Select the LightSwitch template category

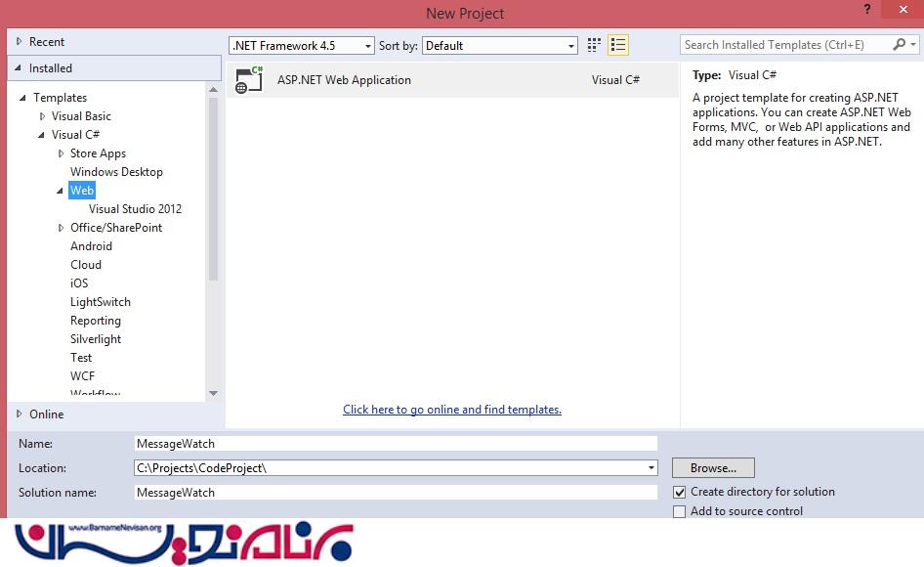click(x=101, y=301)
